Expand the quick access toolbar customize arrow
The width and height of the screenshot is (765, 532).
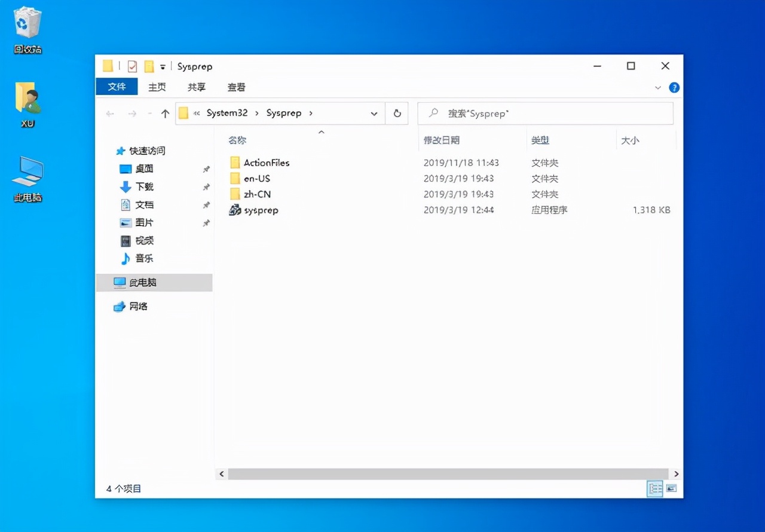(163, 66)
